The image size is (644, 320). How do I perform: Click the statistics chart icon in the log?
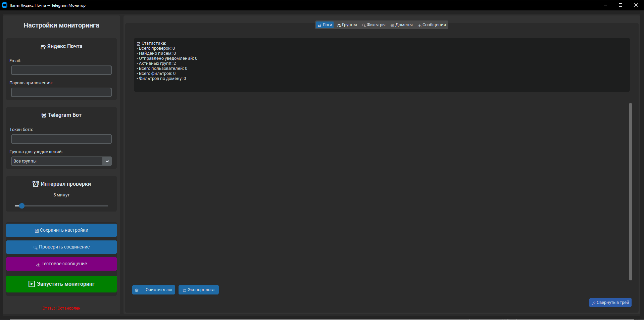point(139,44)
